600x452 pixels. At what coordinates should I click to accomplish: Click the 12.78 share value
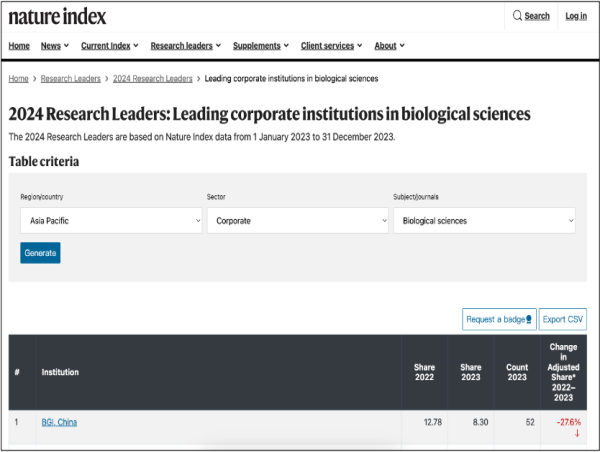(433, 422)
